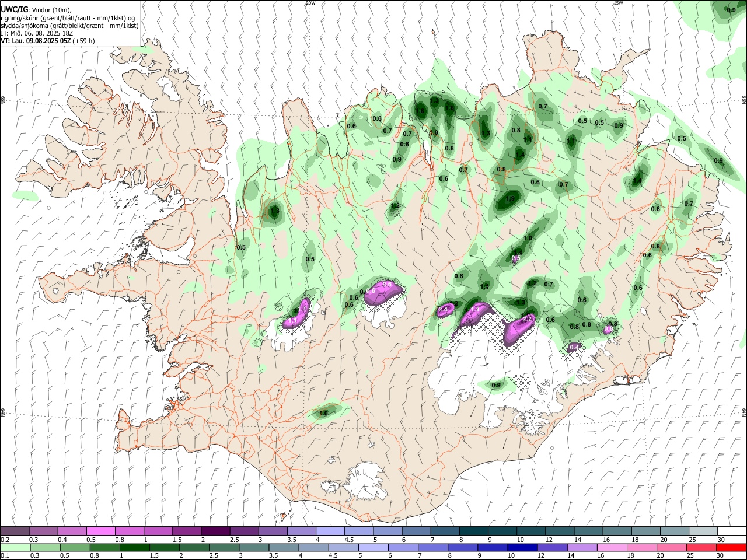747x560 pixels.
Task: Click the 'UWC/IG' bold heading
Action: click(14, 9)
